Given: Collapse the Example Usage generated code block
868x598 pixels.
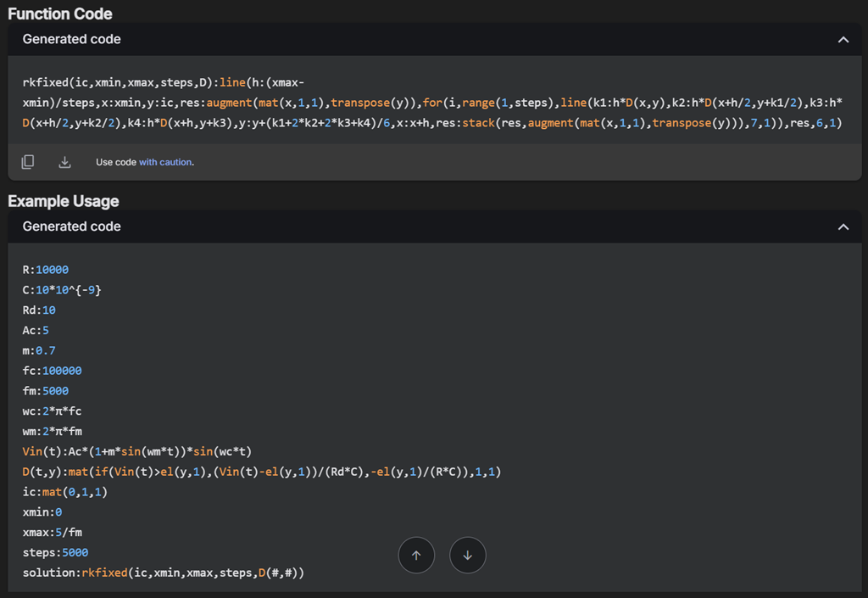Looking at the screenshot, I should coord(843,227).
